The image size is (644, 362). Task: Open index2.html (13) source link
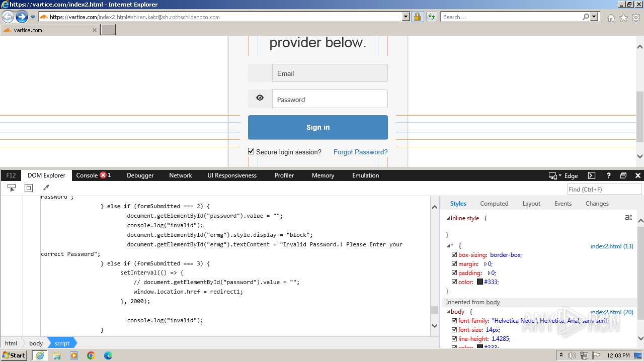[x=612, y=246]
